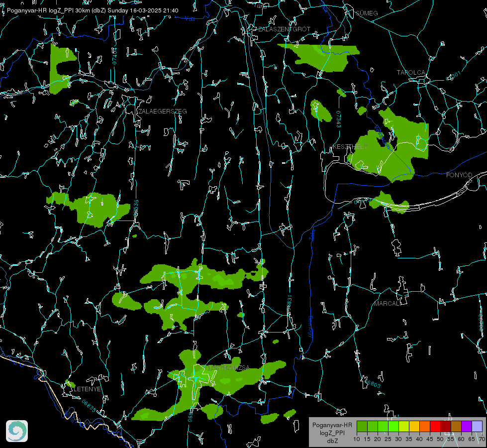Click the legend scale value 25
This screenshot has width=487, height=448.
click(x=388, y=439)
